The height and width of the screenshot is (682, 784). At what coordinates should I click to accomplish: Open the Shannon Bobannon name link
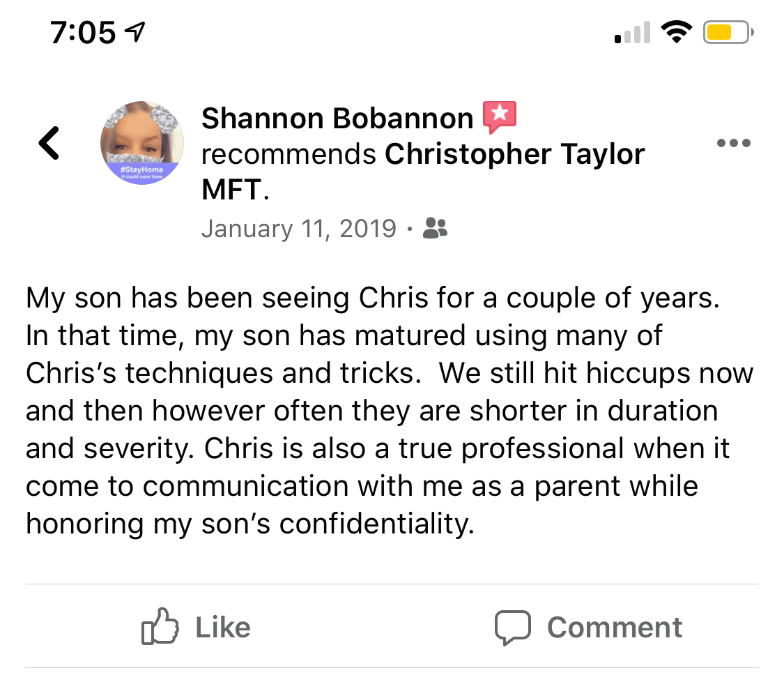coord(337,119)
